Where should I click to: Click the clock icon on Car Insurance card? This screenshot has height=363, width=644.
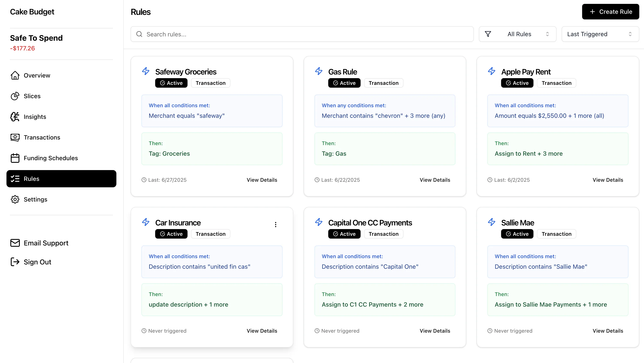tap(144, 330)
